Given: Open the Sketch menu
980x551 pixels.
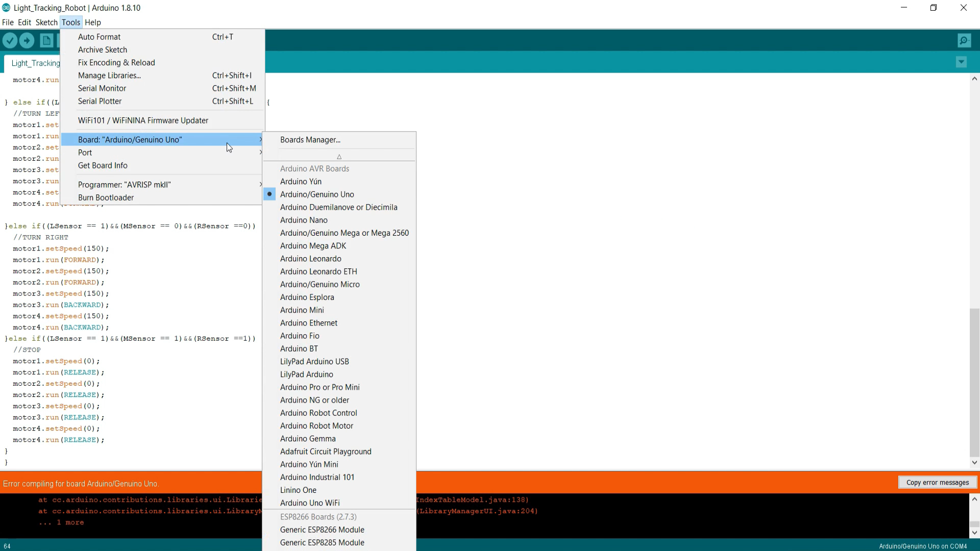Looking at the screenshot, I should [x=46, y=22].
